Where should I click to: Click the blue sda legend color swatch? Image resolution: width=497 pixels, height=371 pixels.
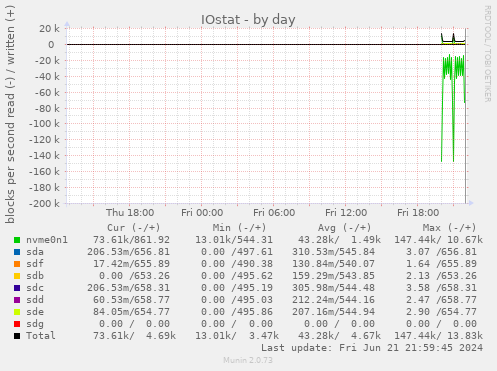click(x=17, y=252)
